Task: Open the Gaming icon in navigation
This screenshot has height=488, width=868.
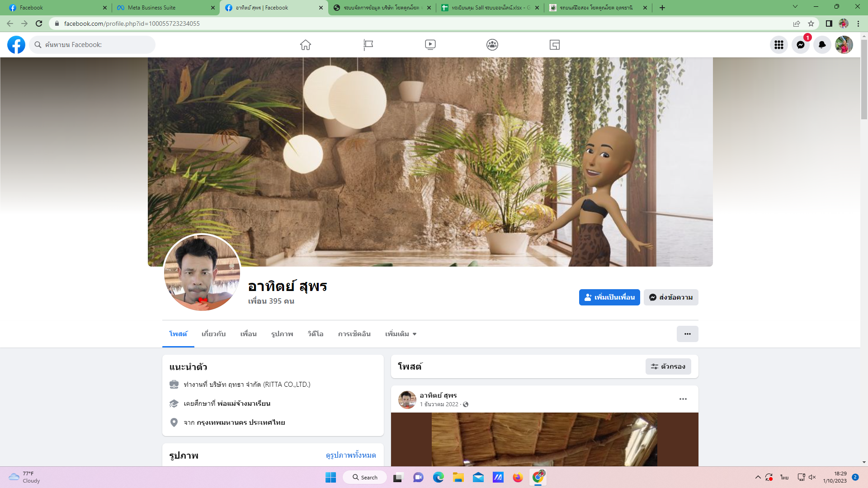Action: pyautogui.click(x=555, y=45)
